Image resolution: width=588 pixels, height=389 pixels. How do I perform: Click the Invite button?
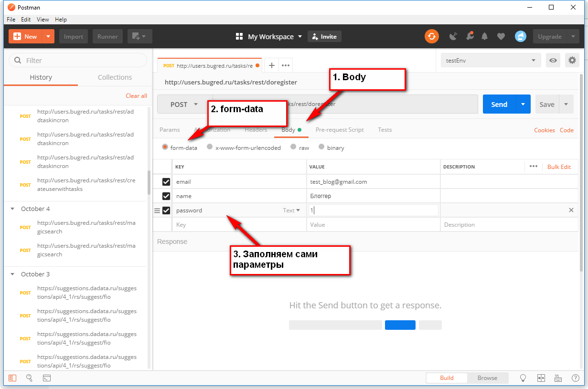[x=324, y=36]
